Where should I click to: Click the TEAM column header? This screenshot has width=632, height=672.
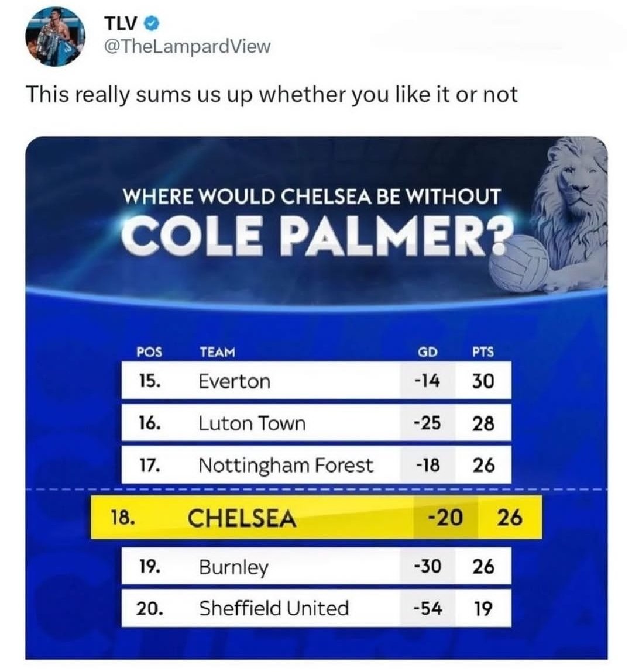click(x=218, y=352)
